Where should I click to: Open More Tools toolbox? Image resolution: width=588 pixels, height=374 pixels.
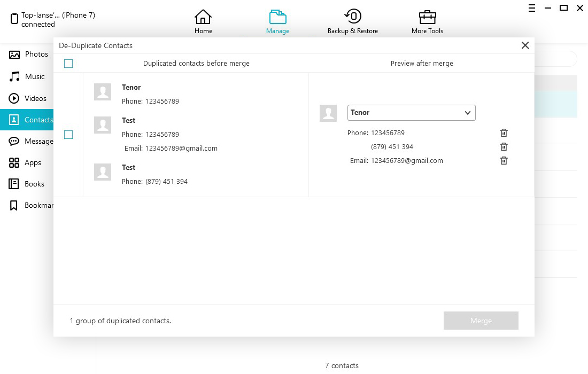(427, 22)
